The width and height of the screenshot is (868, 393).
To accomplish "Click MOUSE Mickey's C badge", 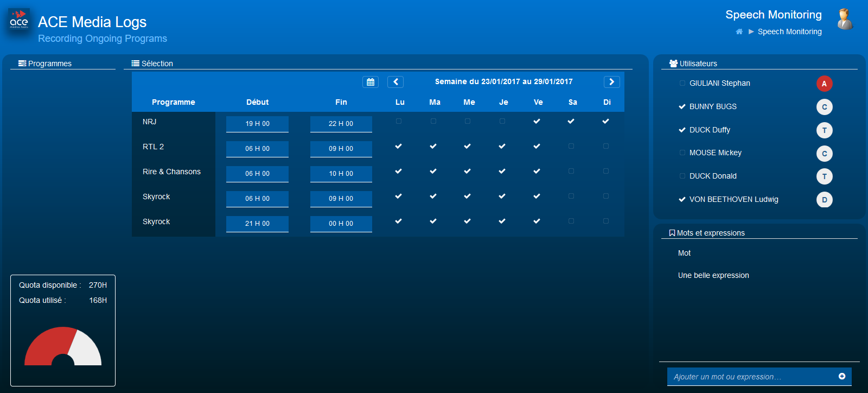I will point(825,154).
